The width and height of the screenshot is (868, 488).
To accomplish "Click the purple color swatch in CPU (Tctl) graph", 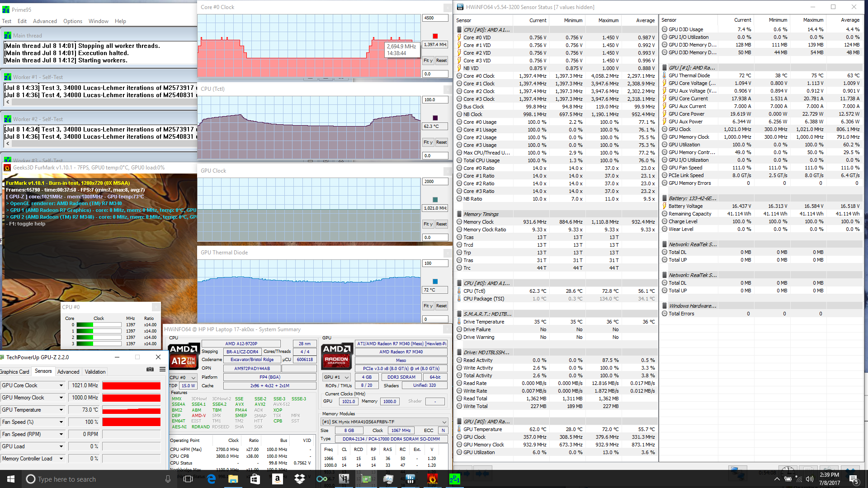I will [x=435, y=118].
